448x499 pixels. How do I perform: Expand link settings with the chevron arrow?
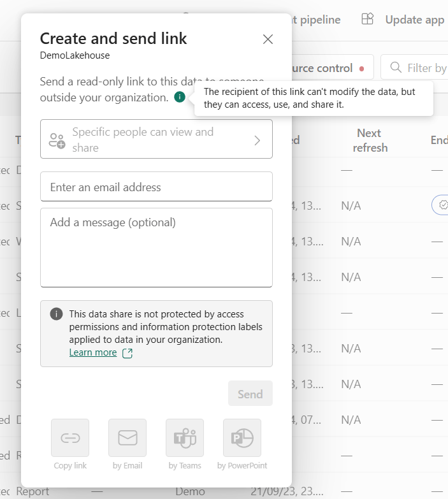tap(257, 140)
